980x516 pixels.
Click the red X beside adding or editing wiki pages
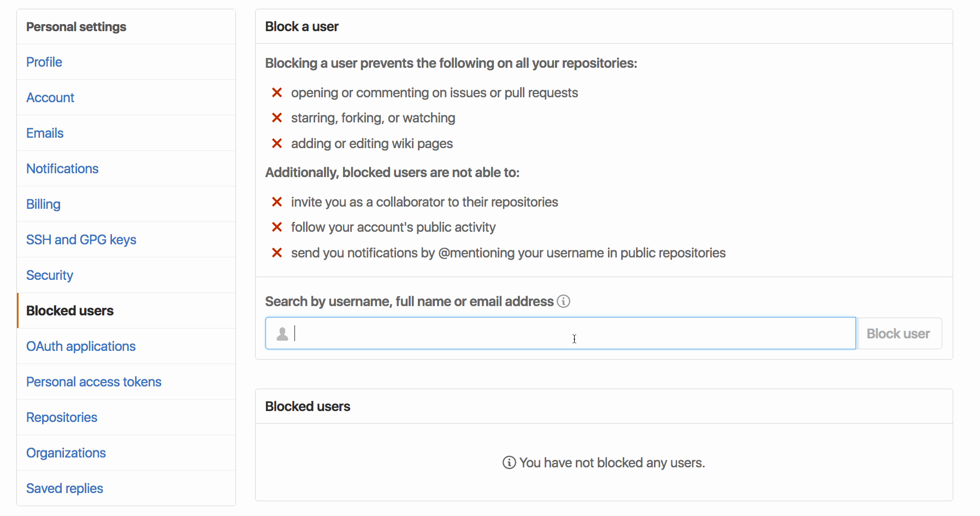277,143
